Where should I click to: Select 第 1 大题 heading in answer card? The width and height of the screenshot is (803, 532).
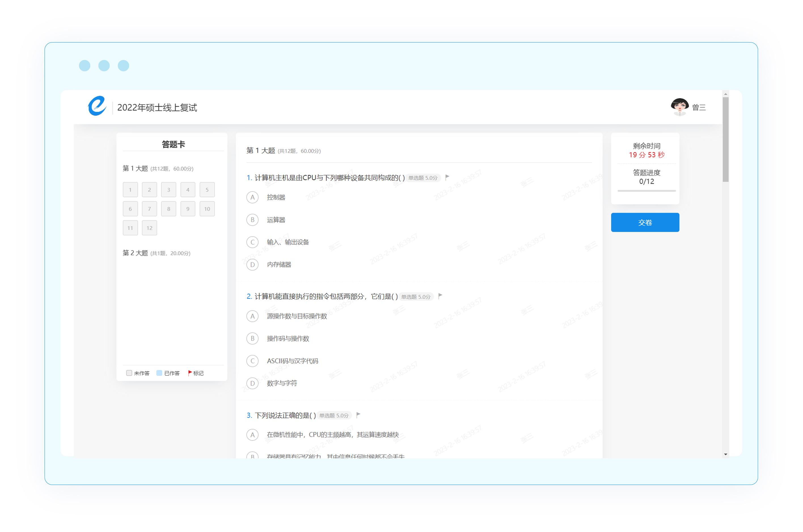coord(135,168)
